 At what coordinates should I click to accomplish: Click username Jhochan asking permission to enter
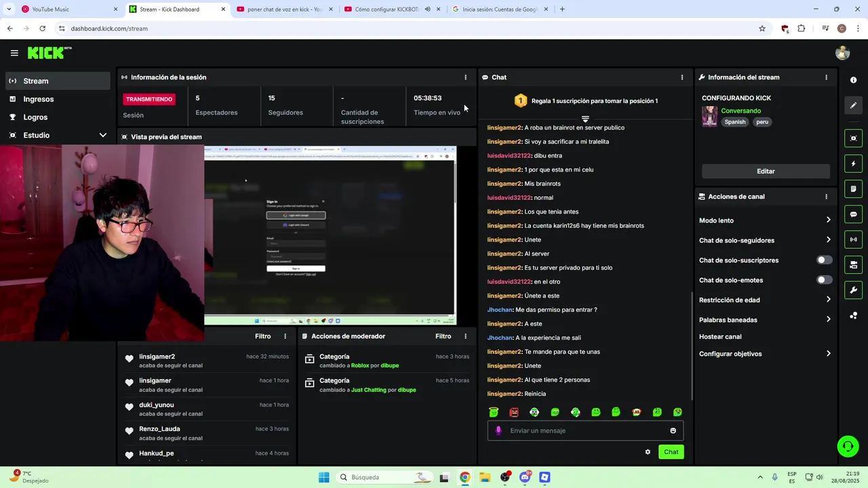pyautogui.click(x=500, y=310)
